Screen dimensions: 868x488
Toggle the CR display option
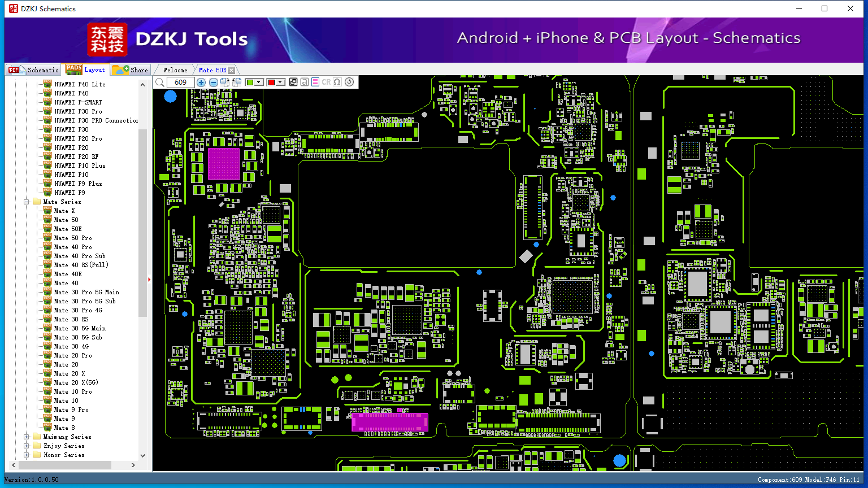pos(326,82)
